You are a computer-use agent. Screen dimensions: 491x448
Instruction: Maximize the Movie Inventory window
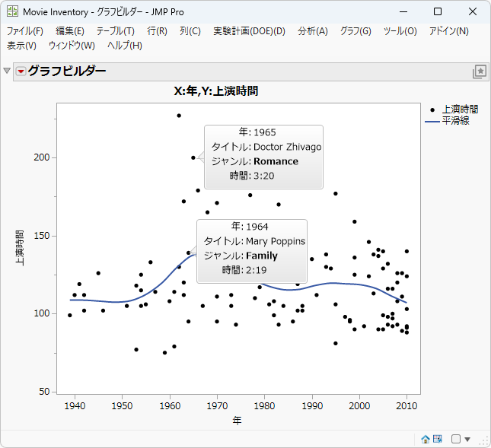pos(438,12)
